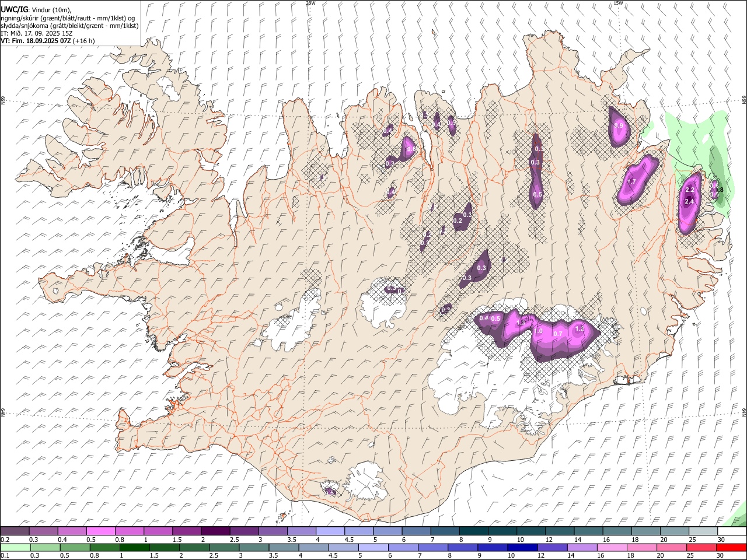Image resolution: width=747 pixels, height=560 pixels.
Task: Select grey swatch labelled 20 in top row
Action: tap(675, 531)
